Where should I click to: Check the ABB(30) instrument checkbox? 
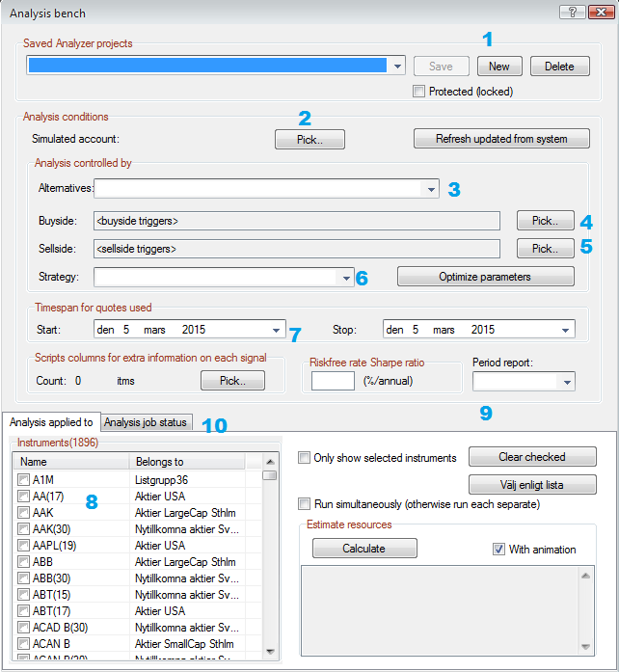pos(23,578)
